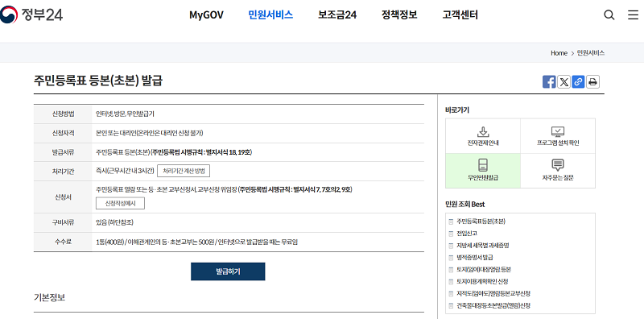The image size is (644, 319).
Task: Click the 신청자격 row label
Action: (x=64, y=133)
